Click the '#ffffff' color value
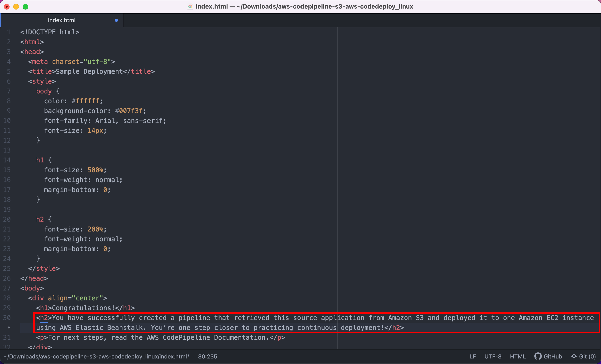This screenshot has width=601, height=364. [x=85, y=101]
